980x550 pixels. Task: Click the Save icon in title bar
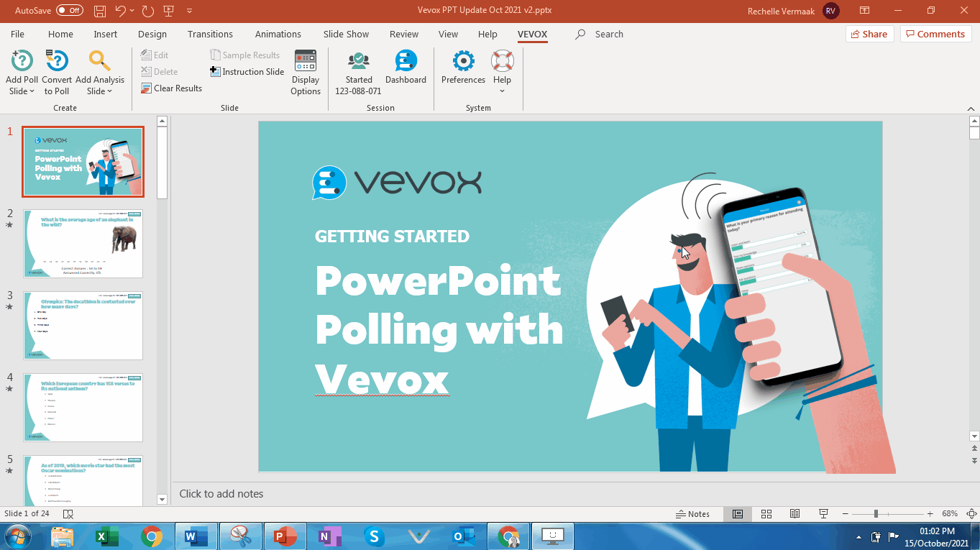coord(100,11)
